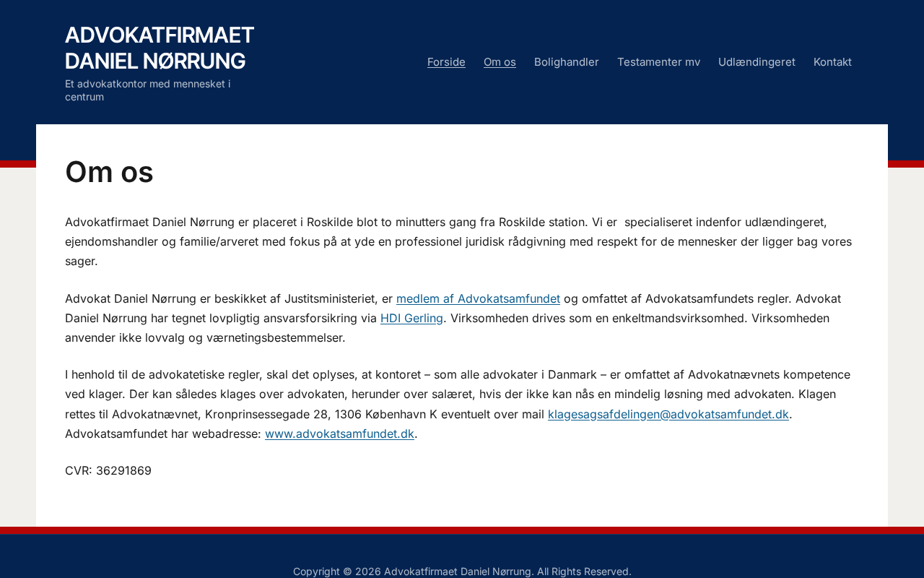Click the Om os page heading
924x578 pixels.
(x=109, y=172)
